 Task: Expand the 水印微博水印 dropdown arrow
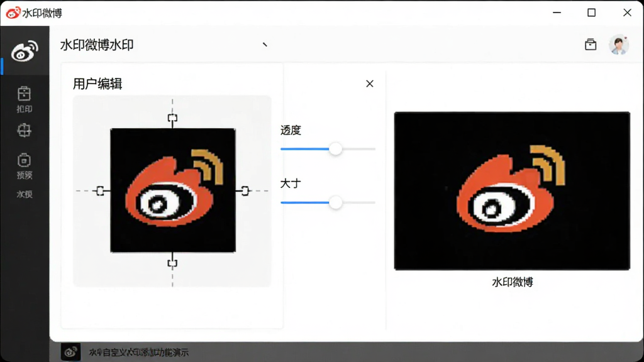pos(265,45)
